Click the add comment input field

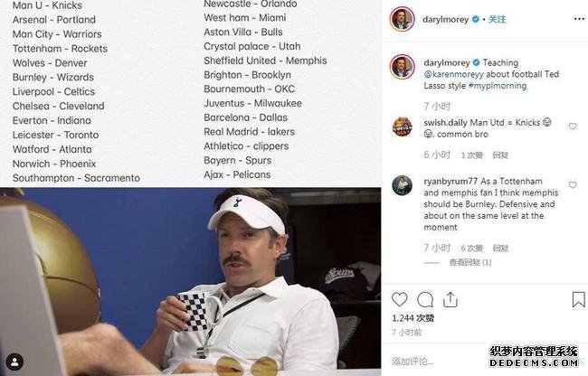click(x=439, y=362)
